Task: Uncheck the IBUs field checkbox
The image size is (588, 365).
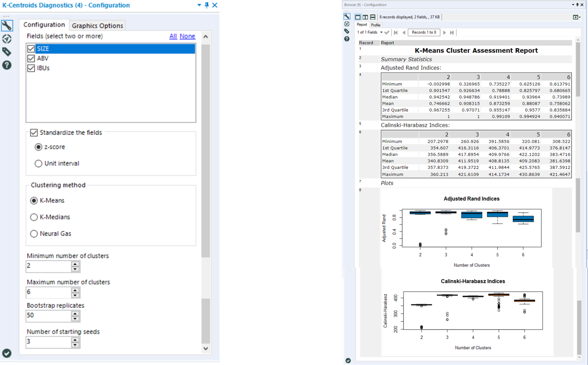Action: (31, 68)
